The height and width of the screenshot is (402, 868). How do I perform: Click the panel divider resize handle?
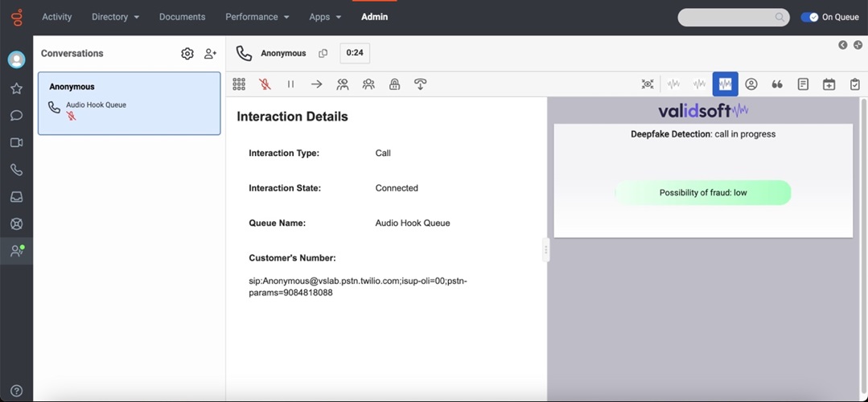[x=546, y=249]
